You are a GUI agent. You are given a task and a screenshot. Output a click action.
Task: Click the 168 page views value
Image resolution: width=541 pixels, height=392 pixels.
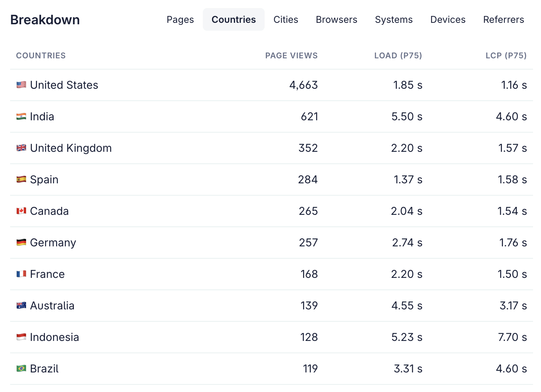pos(309,274)
